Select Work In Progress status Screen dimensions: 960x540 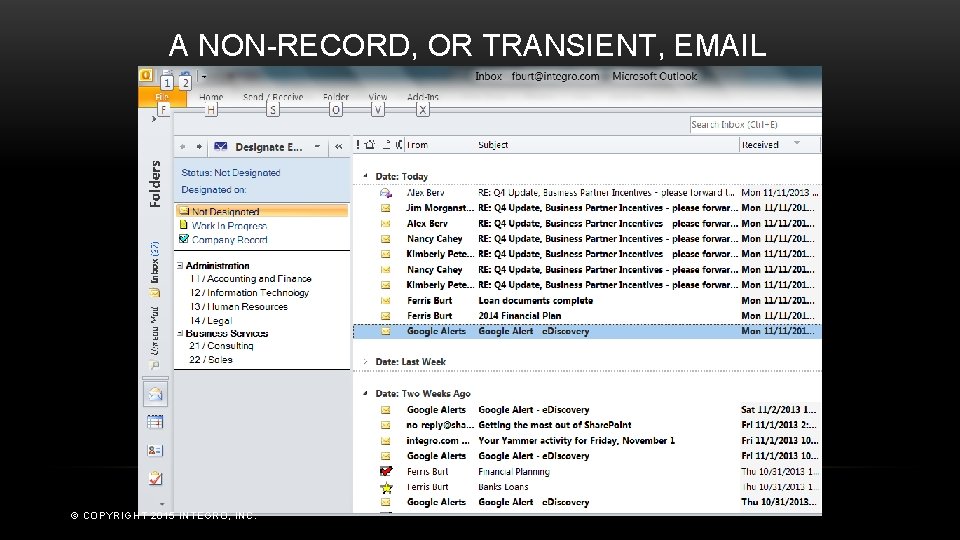229,225
